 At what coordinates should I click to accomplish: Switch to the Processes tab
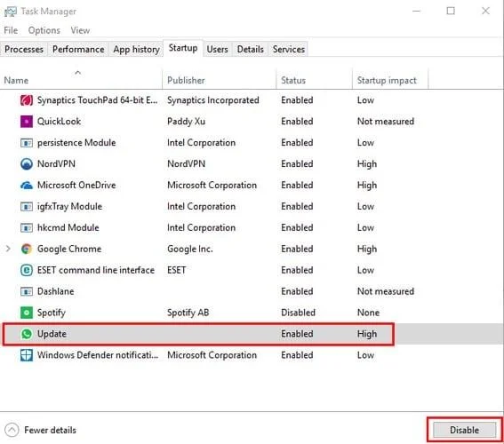[x=24, y=49]
